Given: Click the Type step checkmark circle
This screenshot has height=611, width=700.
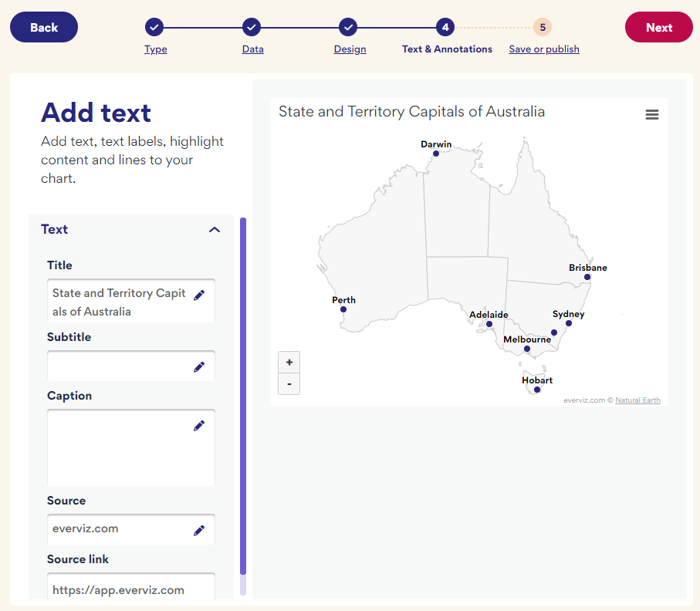Looking at the screenshot, I should pos(154,27).
